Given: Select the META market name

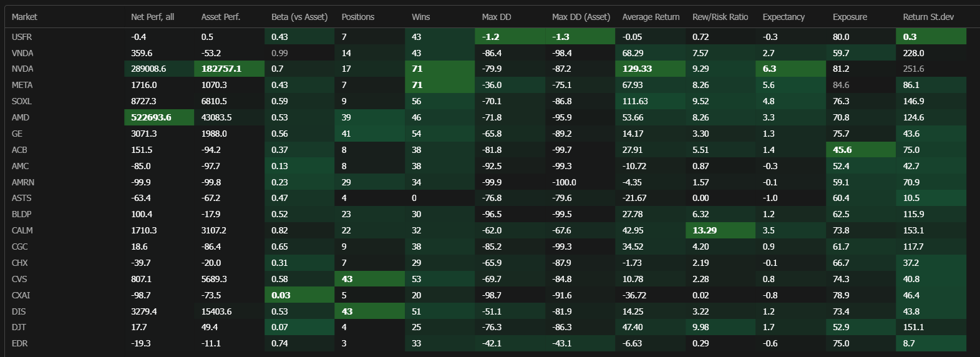Looking at the screenshot, I should point(22,85).
